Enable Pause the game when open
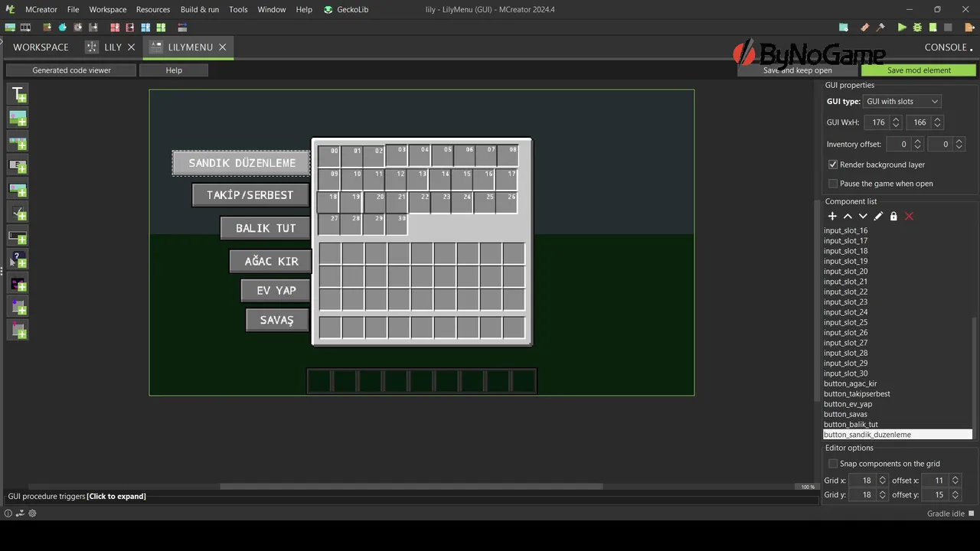The image size is (980, 551). (833, 184)
